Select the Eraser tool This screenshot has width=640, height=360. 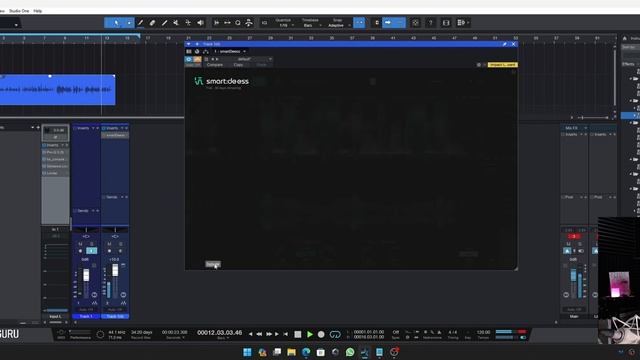coord(152,23)
